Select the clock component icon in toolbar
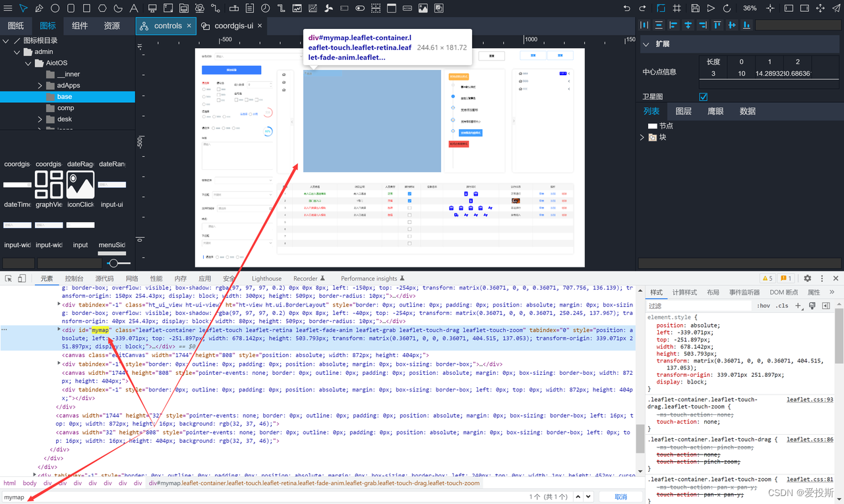 pyautogui.click(x=265, y=9)
